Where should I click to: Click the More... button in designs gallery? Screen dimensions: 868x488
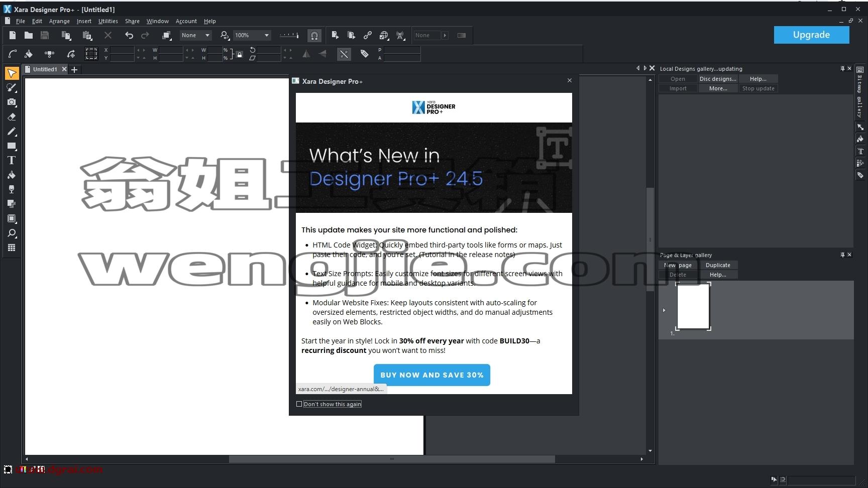718,88
